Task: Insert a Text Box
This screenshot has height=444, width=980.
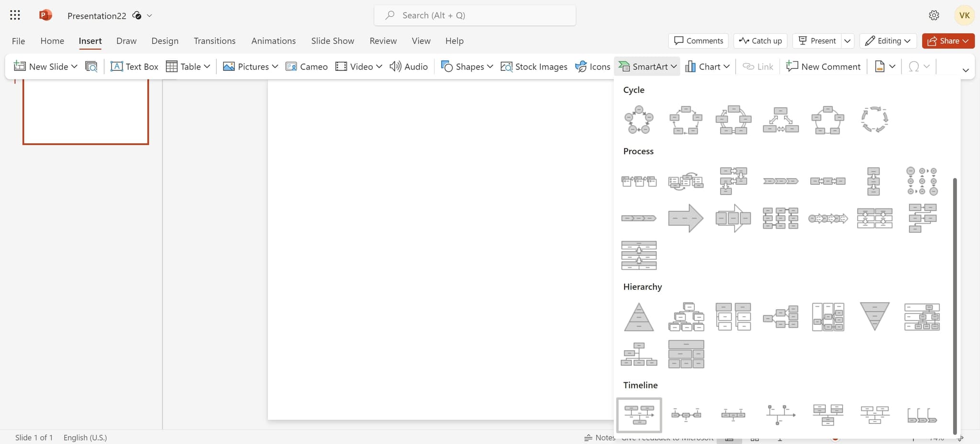Action: [134, 66]
